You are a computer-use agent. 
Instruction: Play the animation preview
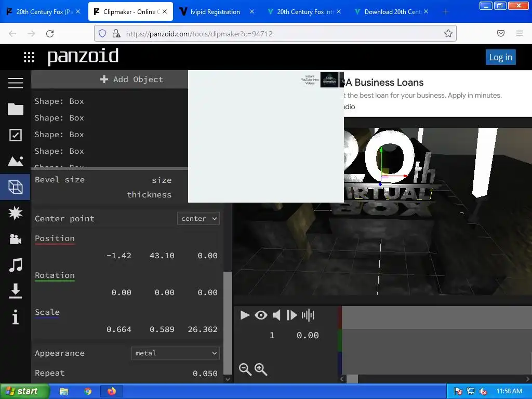pyautogui.click(x=245, y=315)
